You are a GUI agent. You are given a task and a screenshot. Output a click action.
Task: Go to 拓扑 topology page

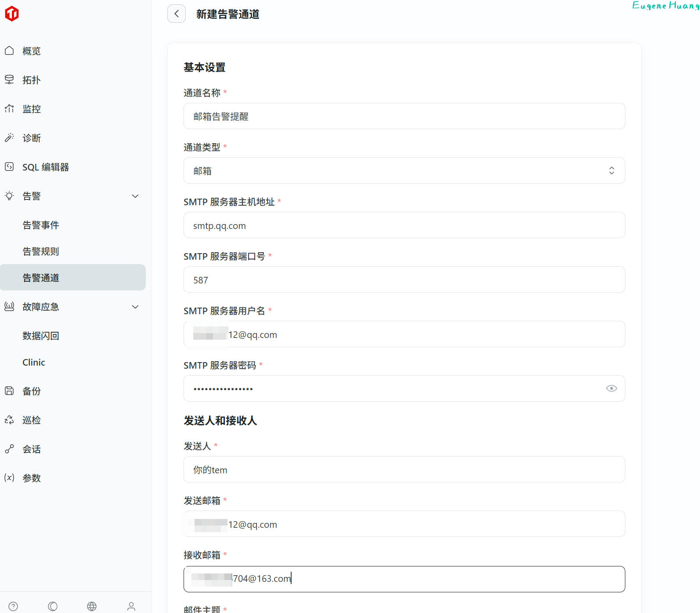(x=32, y=80)
